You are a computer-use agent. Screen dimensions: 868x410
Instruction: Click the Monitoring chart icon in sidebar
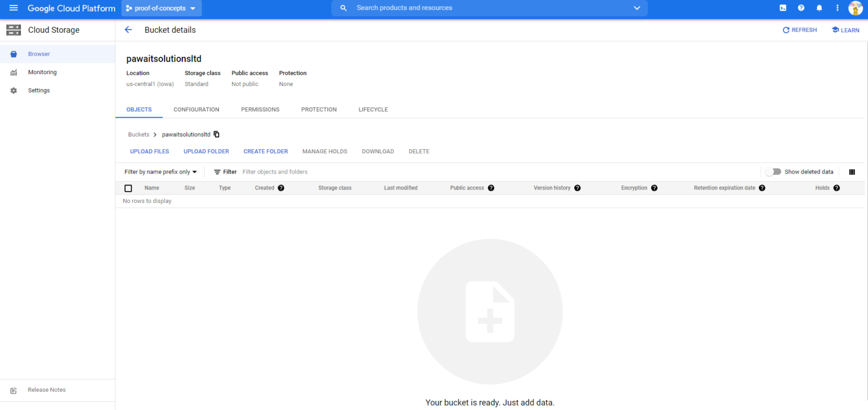(x=14, y=72)
